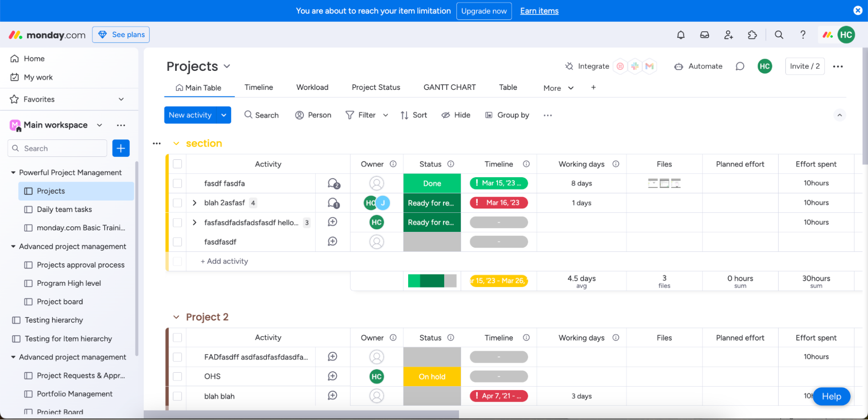Open workspace options three dots
This screenshot has height=420, width=868.
tap(121, 125)
